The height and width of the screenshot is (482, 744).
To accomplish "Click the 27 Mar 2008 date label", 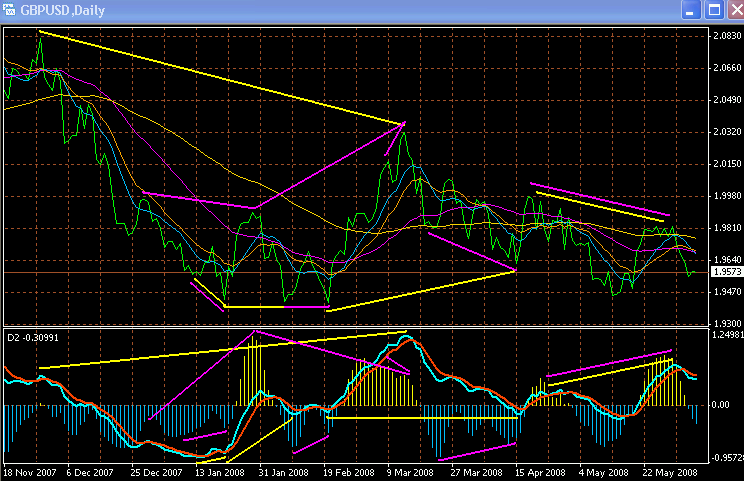I will (x=476, y=473).
